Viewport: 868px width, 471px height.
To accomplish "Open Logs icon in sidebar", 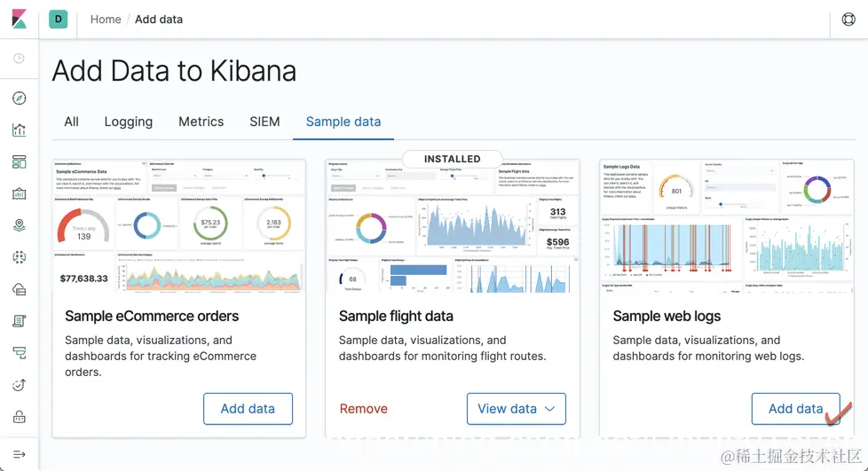I will pyautogui.click(x=19, y=321).
